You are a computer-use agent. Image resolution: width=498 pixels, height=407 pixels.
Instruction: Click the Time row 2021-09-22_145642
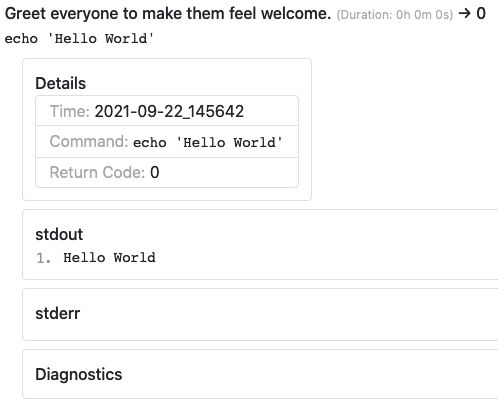coord(167,111)
